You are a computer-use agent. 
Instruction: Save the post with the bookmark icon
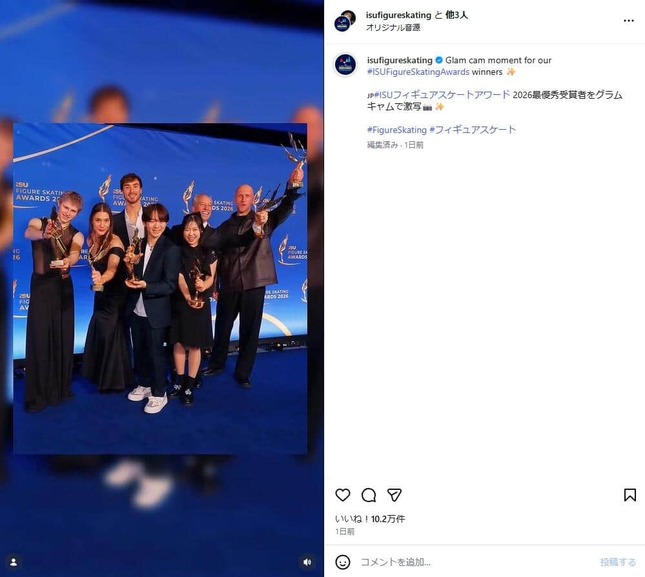630,495
